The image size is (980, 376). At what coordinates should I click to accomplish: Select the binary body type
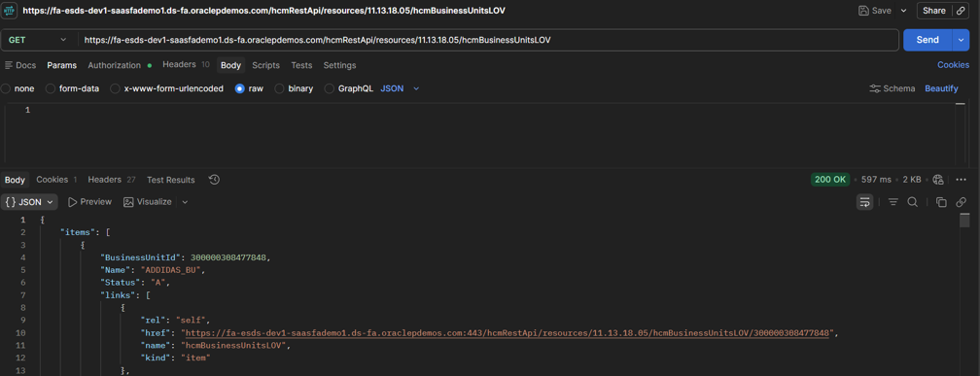(x=294, y=88)
